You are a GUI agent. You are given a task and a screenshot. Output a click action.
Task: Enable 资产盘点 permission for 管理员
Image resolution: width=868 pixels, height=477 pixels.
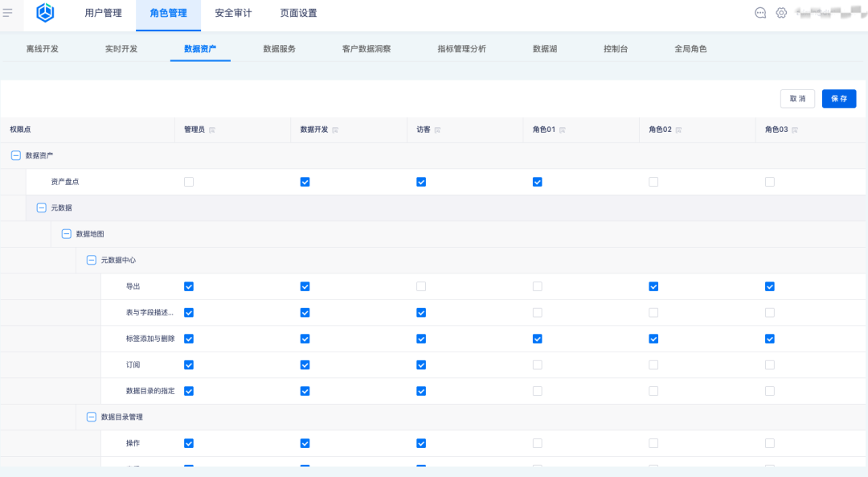coord(189,182)
